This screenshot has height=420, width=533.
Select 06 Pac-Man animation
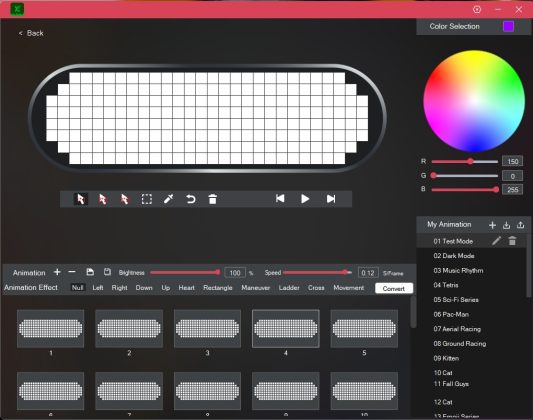tap(451, 314)
